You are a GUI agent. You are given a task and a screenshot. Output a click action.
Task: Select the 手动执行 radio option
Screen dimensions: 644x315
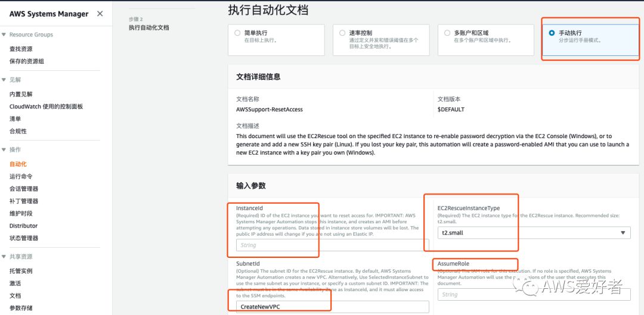pos(552,33)
